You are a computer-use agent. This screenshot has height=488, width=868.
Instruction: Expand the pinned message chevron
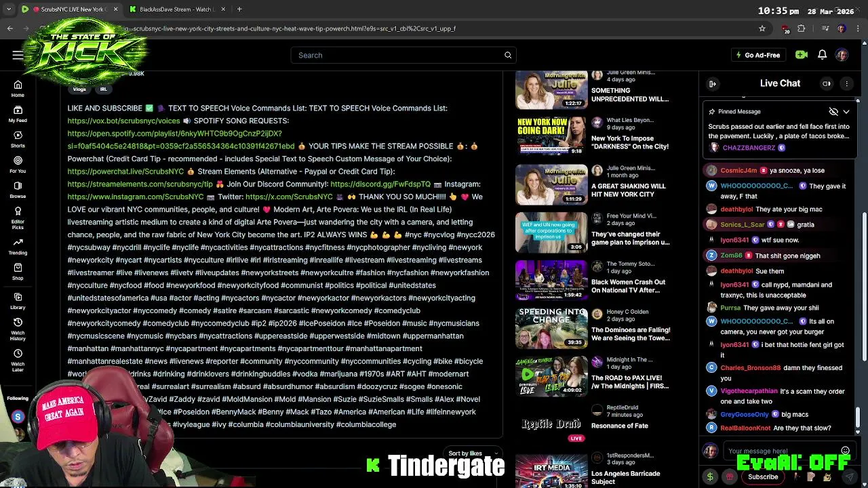[846, 111]
